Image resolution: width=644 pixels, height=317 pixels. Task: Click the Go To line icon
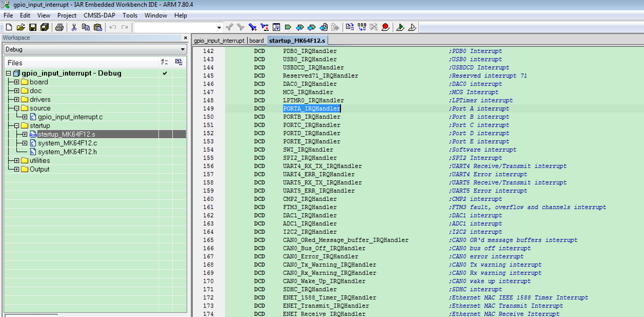coord(276,28)
